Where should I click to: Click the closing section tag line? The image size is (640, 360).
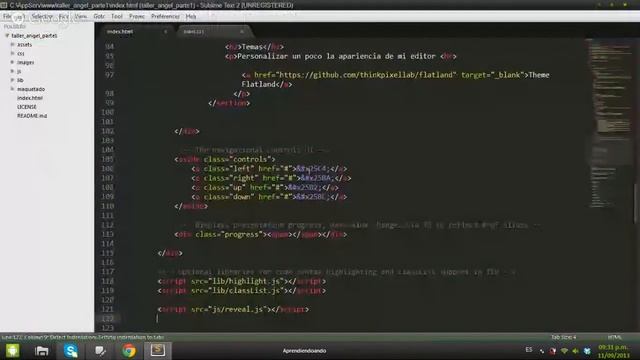(x=229, y=103)
